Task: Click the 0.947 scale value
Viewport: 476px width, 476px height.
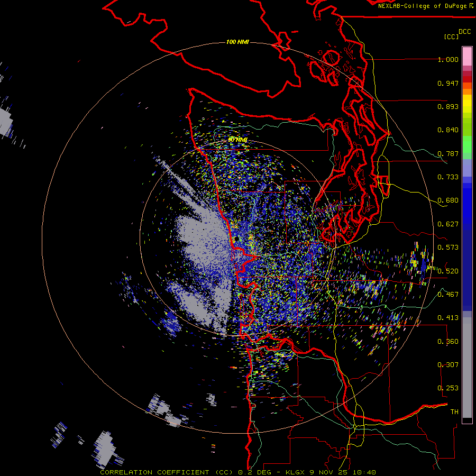Action: coord(448,83)
